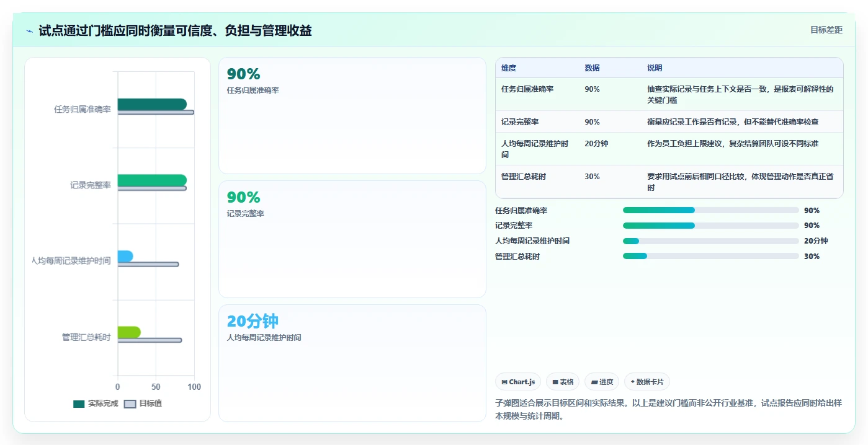Click the 管理汇总耗时 label in the progress list
Screen dimensions: 868x445
[517, 257]
